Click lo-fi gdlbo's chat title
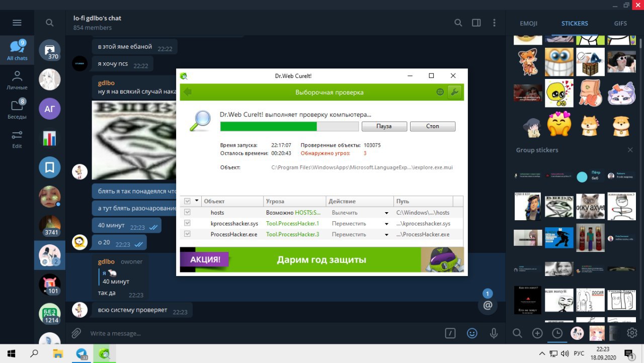 (97, 18)
